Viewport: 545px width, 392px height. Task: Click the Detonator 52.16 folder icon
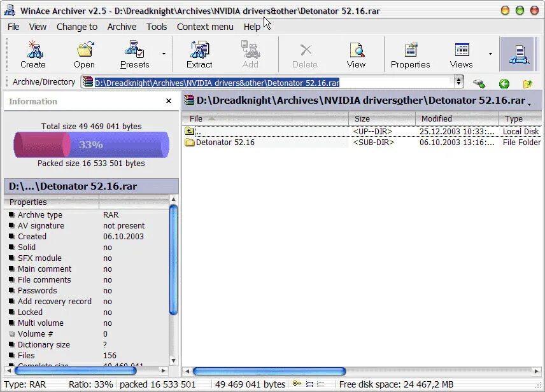point(190,142)
